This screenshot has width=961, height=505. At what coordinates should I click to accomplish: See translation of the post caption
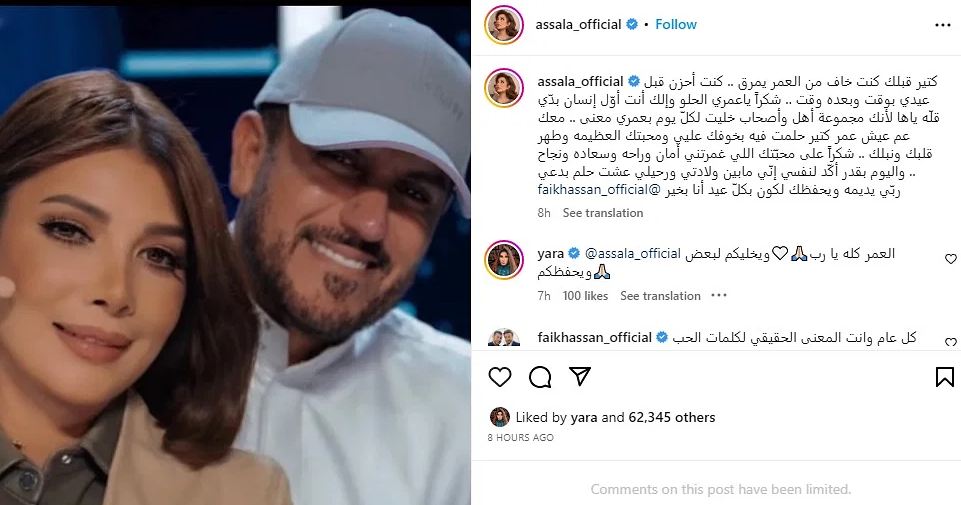602,213
